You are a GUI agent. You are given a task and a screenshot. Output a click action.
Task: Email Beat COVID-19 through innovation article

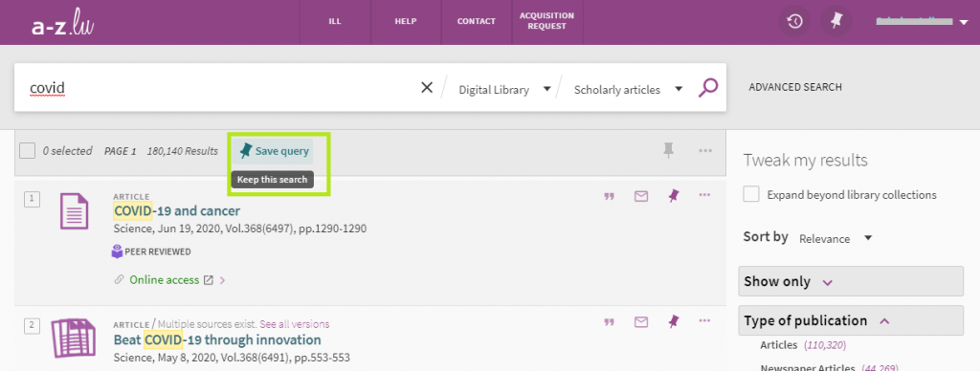640,322
